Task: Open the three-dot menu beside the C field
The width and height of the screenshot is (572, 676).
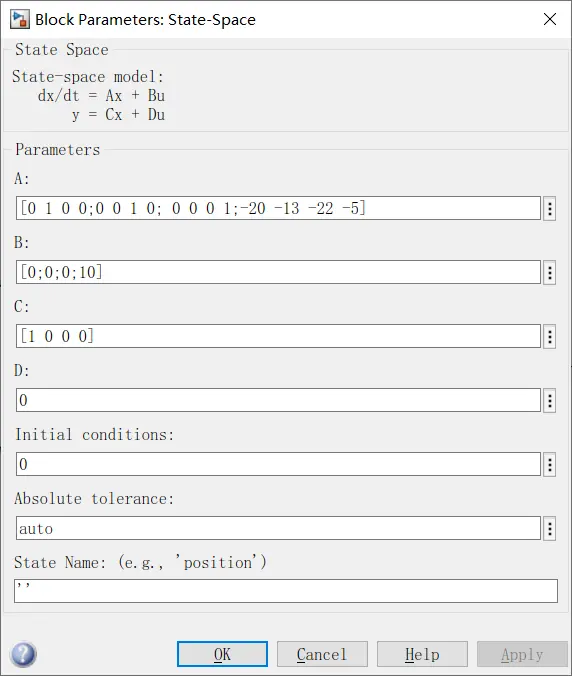Action: tap(550, 337)
